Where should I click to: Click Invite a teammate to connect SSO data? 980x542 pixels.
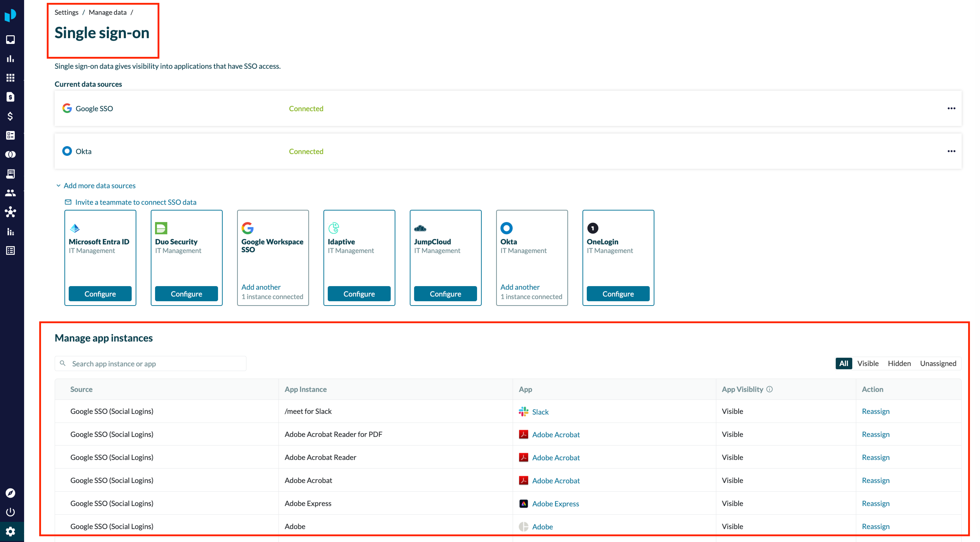coord(135,202)
